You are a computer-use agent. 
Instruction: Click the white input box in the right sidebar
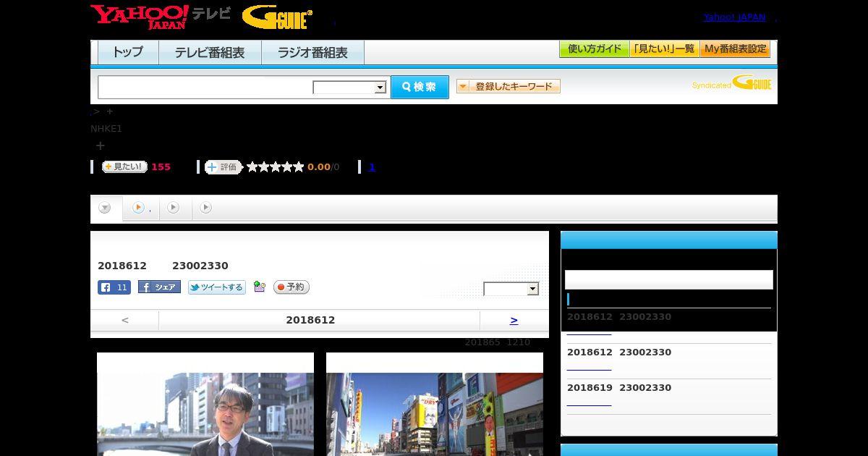tap(669, 280)
